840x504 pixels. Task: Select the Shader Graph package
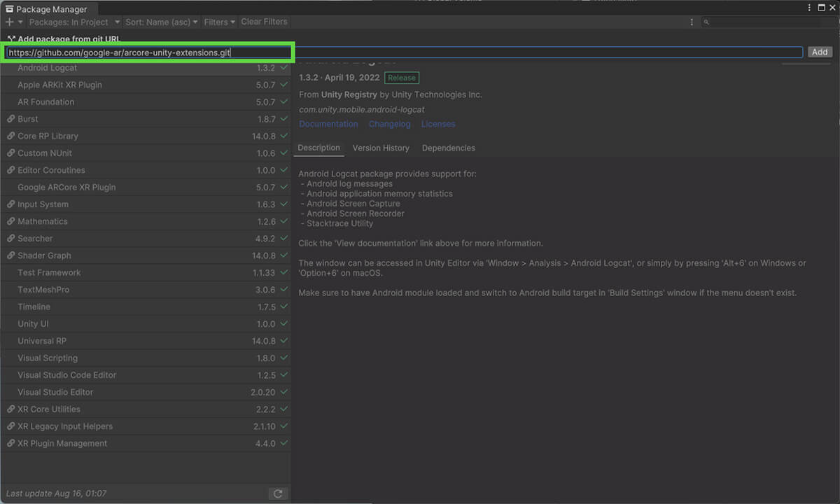point(146,255)
